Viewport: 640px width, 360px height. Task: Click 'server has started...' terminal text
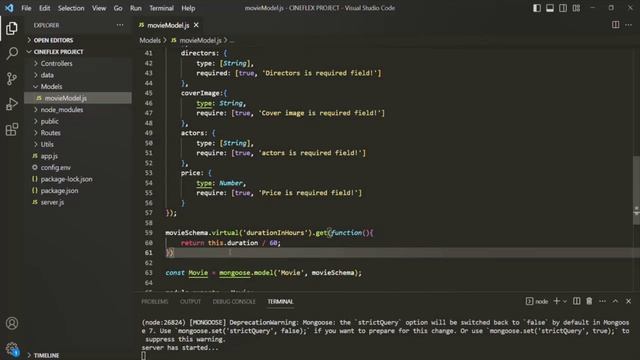coord(180,348)
